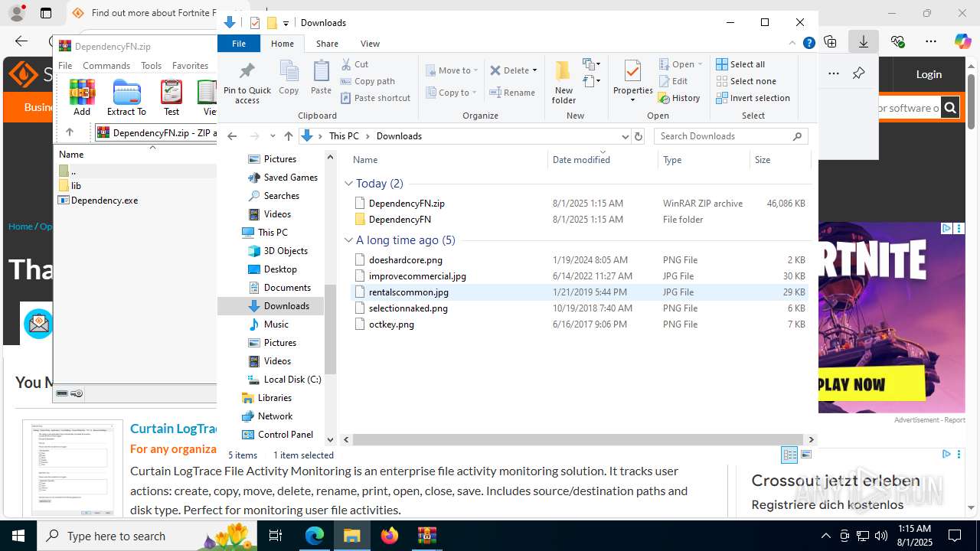Collapse the A long time ago group

pyautogui.click(x=348, y=240)
